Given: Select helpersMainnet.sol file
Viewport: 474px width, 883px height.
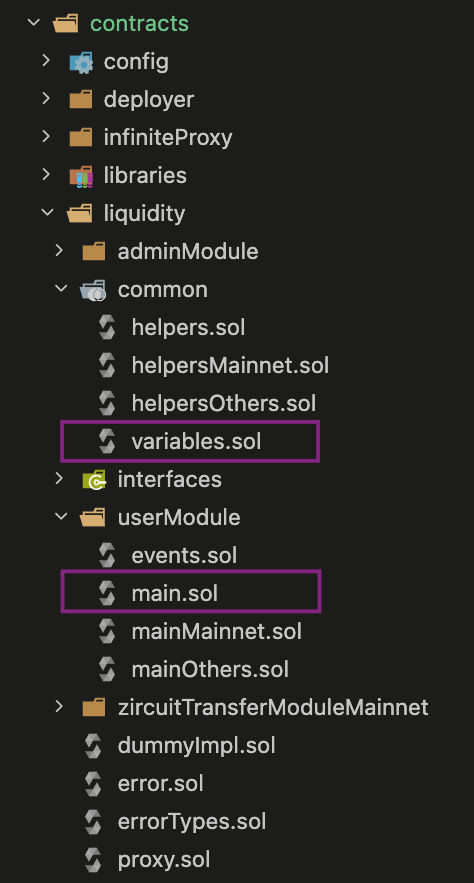Looking at the screenshot, I should pos(230,365).
